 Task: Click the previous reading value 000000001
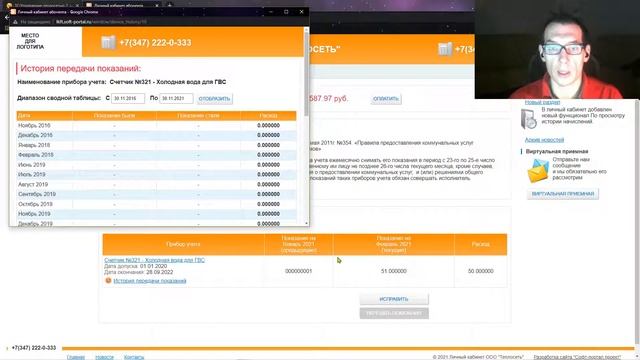coord(298,271)
